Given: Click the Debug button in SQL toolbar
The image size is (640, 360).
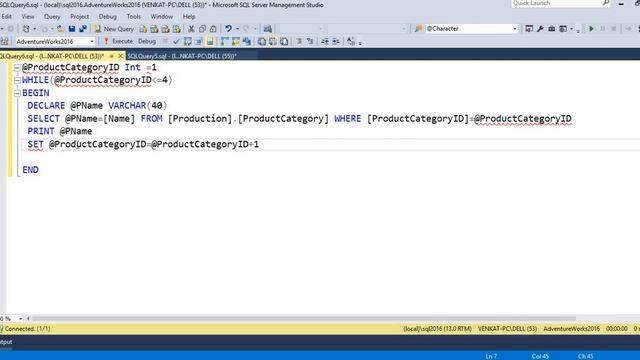Looking at the screenshot, I should pyautogui.click(x=147, y=41).
